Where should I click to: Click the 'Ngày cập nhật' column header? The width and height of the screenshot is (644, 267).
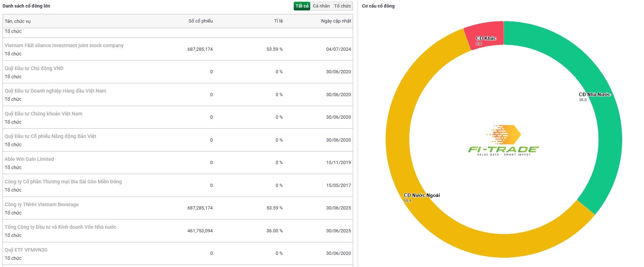click(x=336, y=21)
